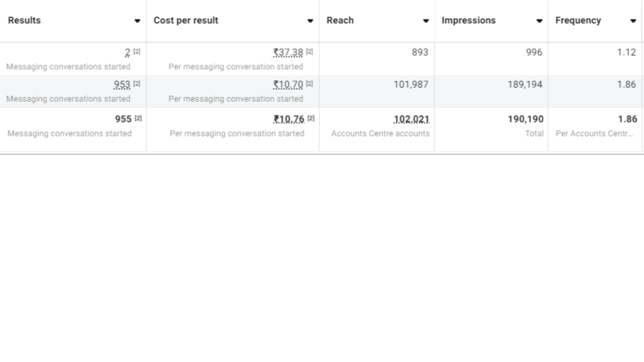Click the footnote marker beside 955 total results
The width and height of the screenshot is (644, 362).
point(138,118)
